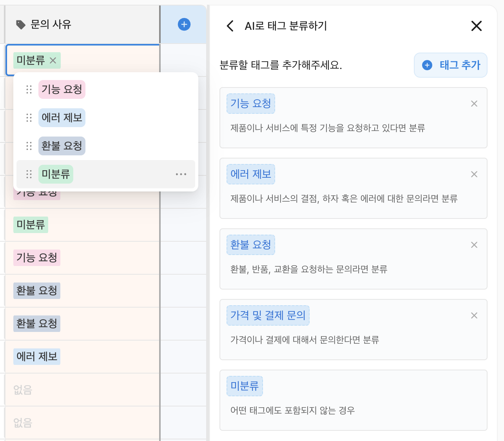Remove the 미분류 tag from the selected cell
The image size is (504, 441).
point(53,60)
